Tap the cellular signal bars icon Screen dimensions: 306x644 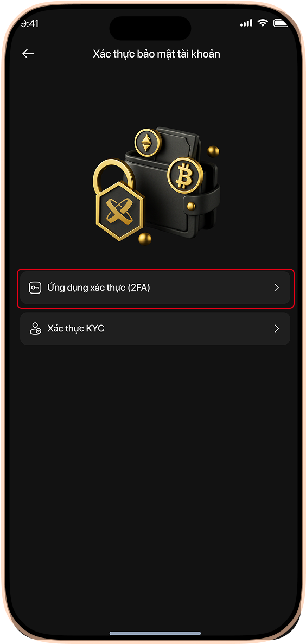[x=246, y=24]
